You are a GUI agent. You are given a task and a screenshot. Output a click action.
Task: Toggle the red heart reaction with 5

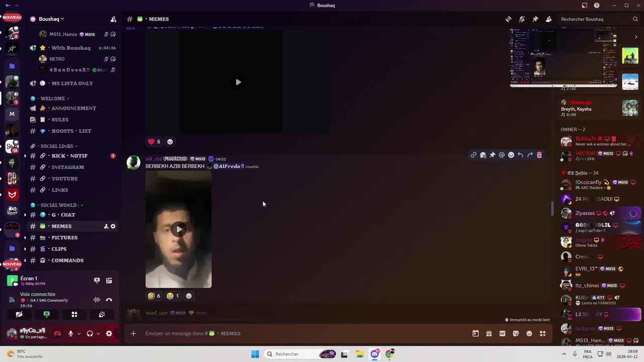[x=154, y=142]
